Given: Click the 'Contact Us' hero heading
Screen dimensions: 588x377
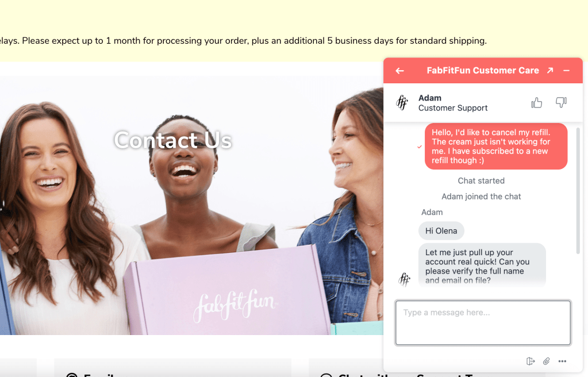Looking at the screenshot, I should [x=173, y=140].
